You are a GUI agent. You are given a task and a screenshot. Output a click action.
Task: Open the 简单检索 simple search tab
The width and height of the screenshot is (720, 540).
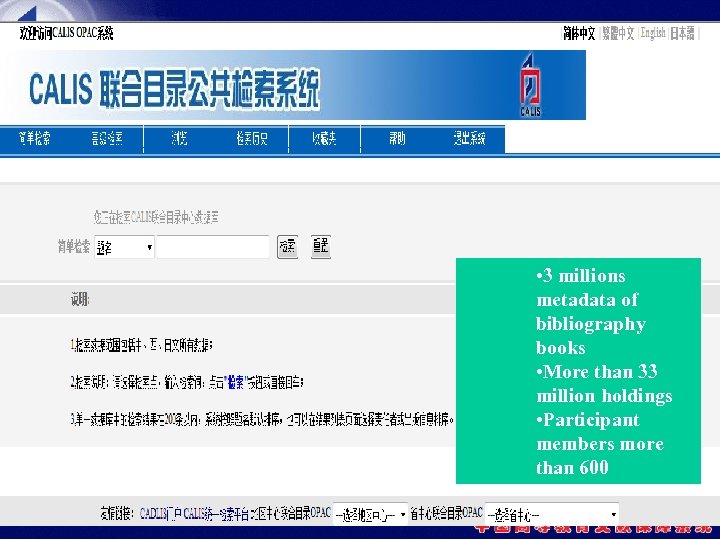pyautogui.click(x=34, y=138)
